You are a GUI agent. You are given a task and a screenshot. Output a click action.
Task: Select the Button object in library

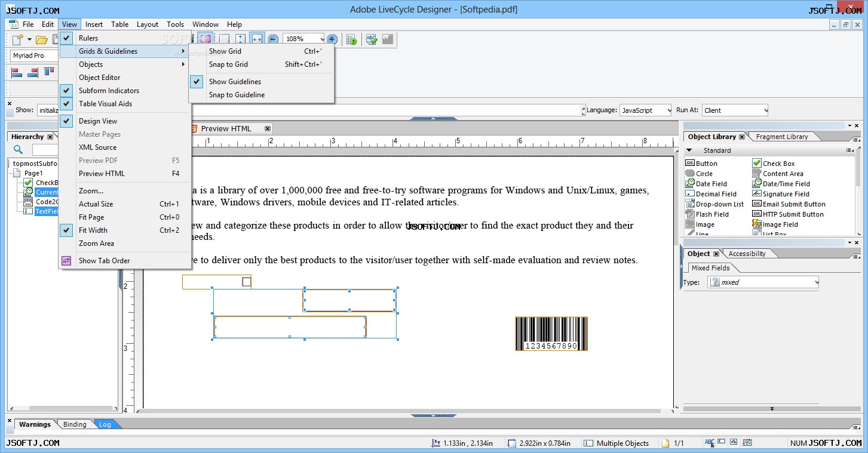(x=701, y=164)
